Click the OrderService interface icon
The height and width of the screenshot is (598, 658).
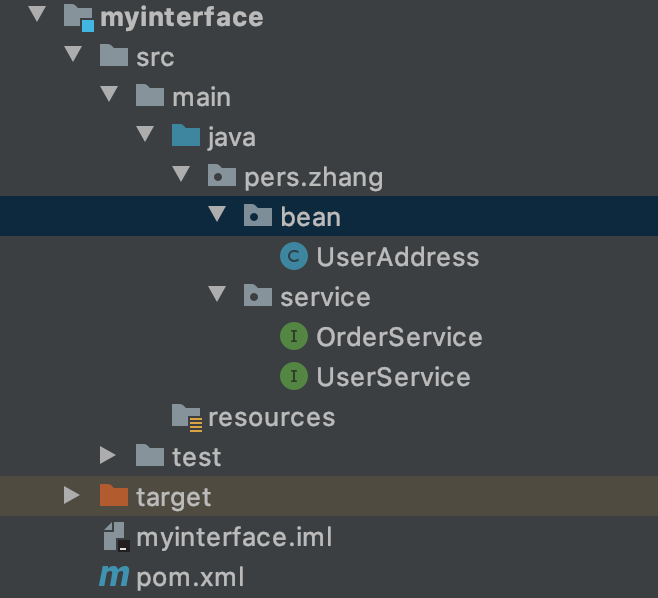tap(294, 336)
